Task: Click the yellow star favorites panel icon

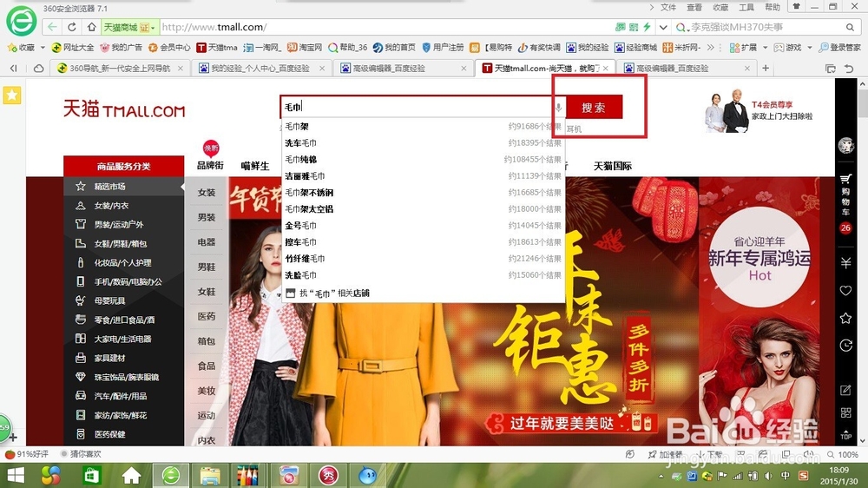Action: [11, 96]
